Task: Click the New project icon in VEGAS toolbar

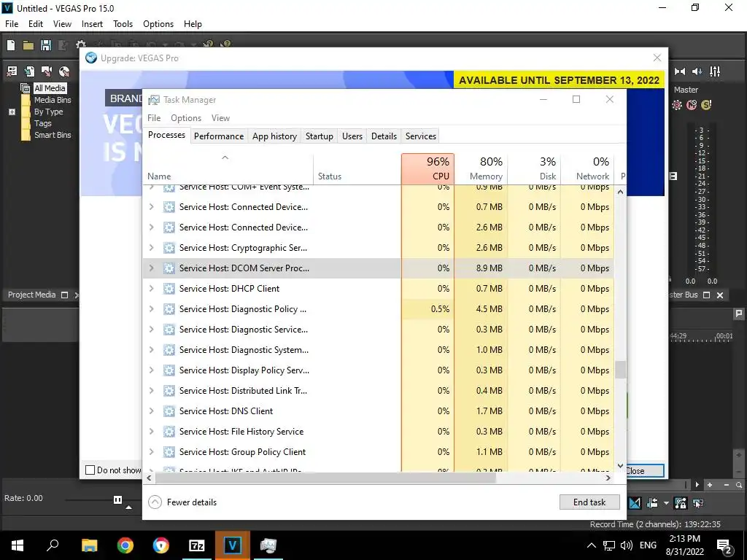Action: tap(11, 45)
